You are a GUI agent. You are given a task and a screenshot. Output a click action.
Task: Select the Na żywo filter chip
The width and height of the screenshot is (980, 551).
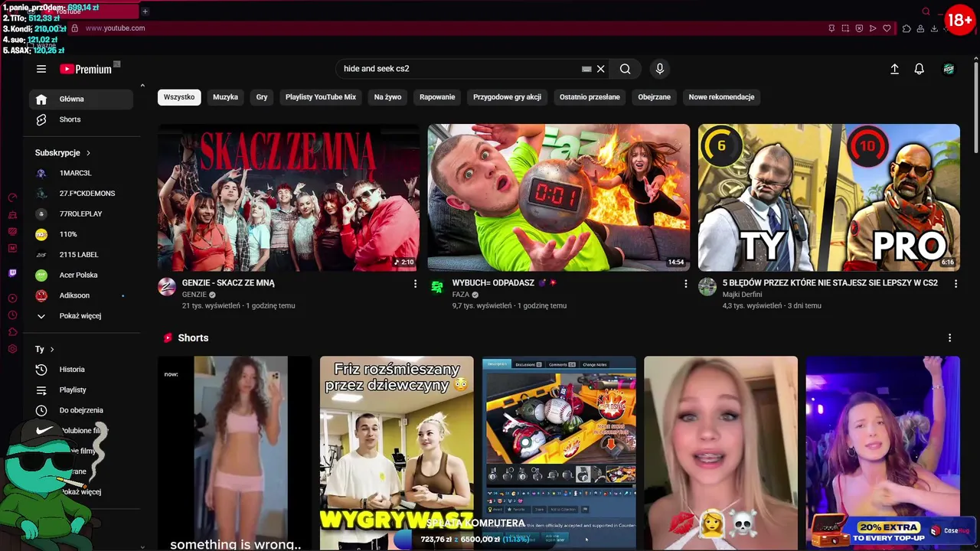388,97
